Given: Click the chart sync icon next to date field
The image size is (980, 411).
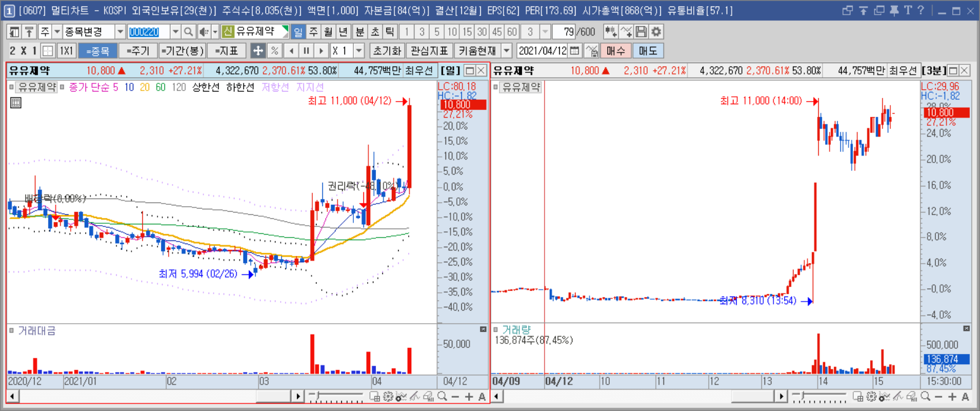Looking at the screenshot, I should [591, 51].
